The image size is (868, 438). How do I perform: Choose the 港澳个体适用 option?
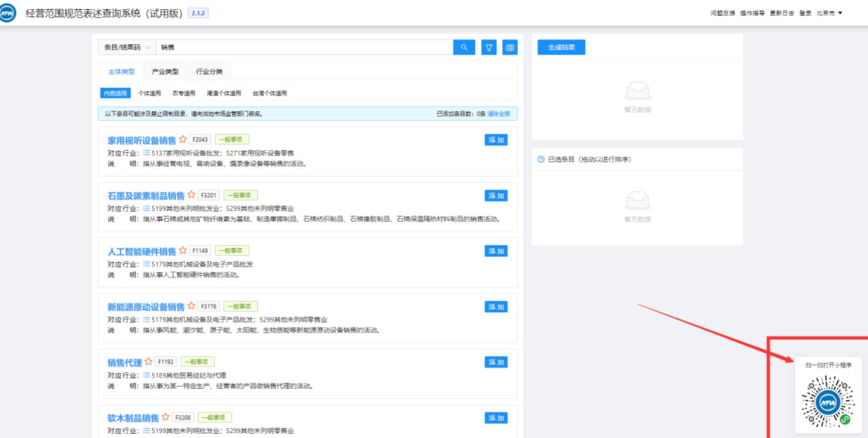tap(224, 93)
